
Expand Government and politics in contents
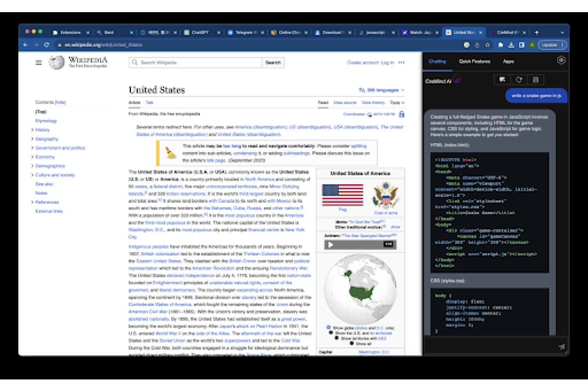pyautogui.click(x=32, y=148)
